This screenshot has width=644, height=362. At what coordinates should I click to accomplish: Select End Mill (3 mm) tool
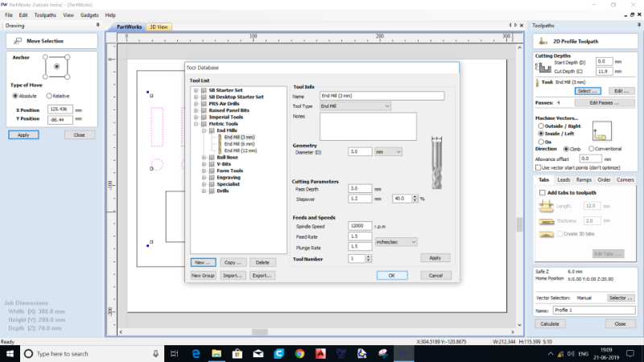point(239,137)
